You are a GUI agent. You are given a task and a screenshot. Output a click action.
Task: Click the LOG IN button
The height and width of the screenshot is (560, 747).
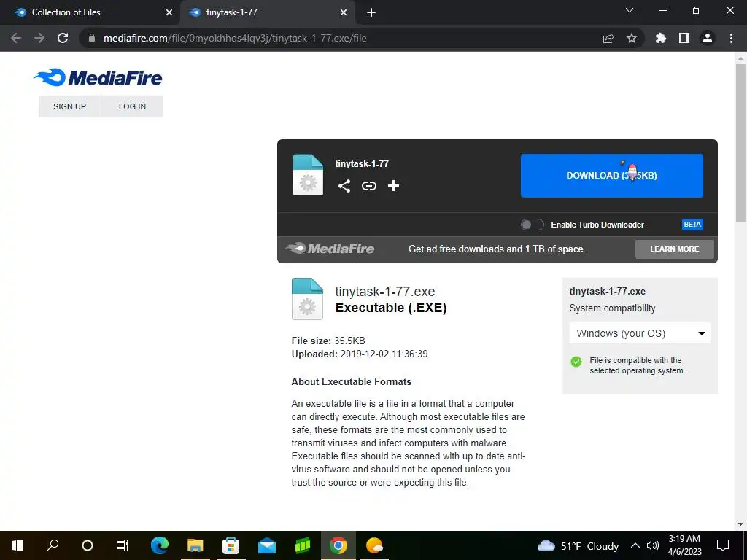pyautogui.click(x=133, y=106)
